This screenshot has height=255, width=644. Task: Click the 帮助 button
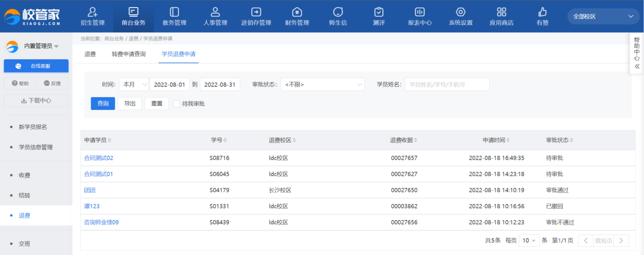[x=20, y=83]
